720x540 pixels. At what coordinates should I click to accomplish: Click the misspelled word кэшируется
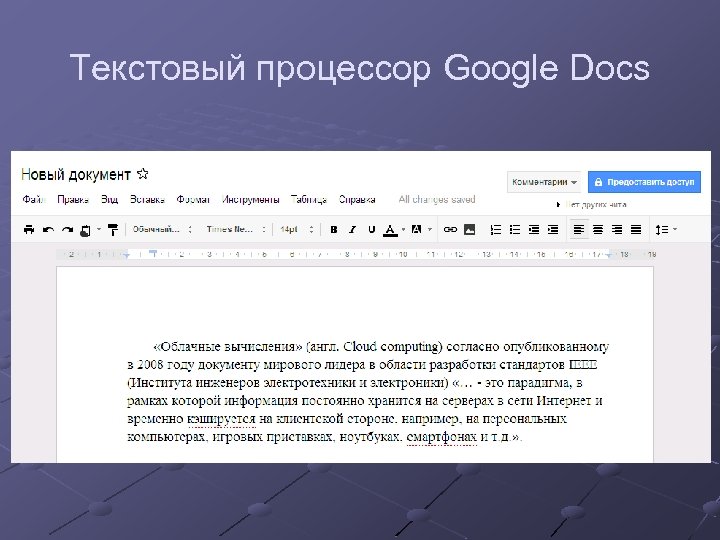tap(221, 419)
